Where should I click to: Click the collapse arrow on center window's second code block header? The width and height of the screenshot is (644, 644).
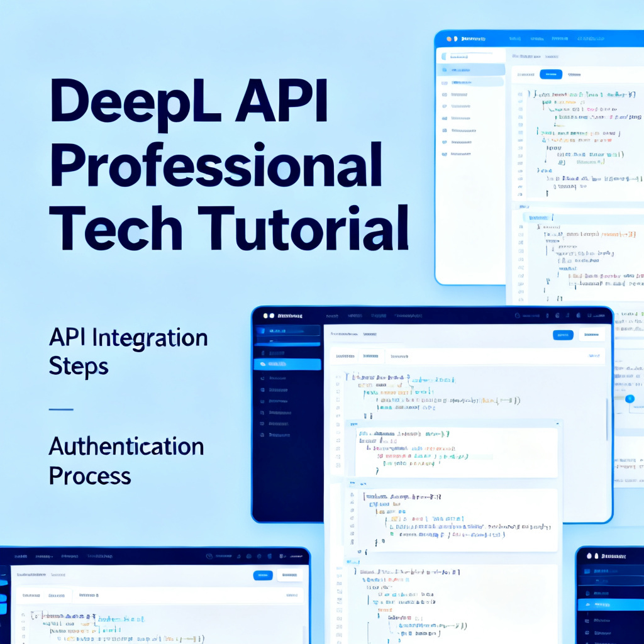557,423
